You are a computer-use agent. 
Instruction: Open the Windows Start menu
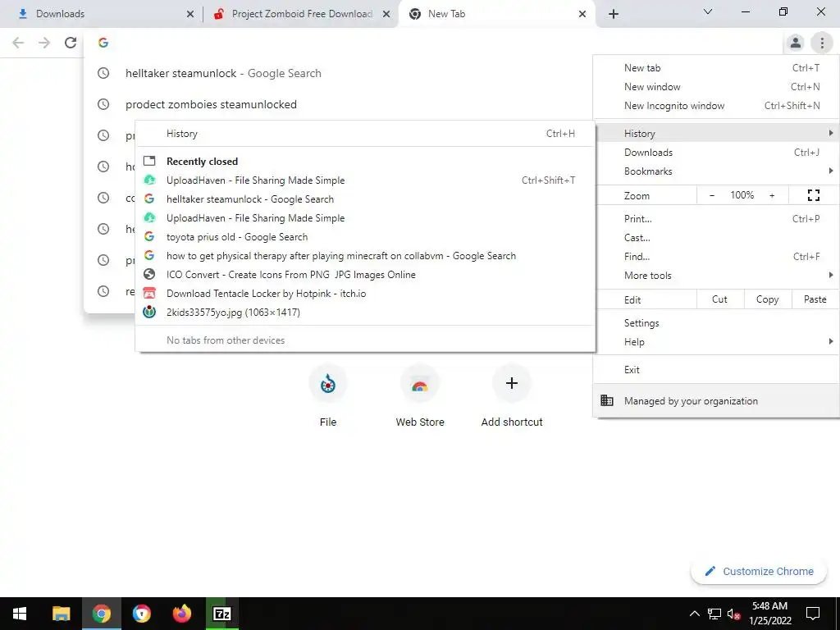pyautogui.click(x=20, y=614)
